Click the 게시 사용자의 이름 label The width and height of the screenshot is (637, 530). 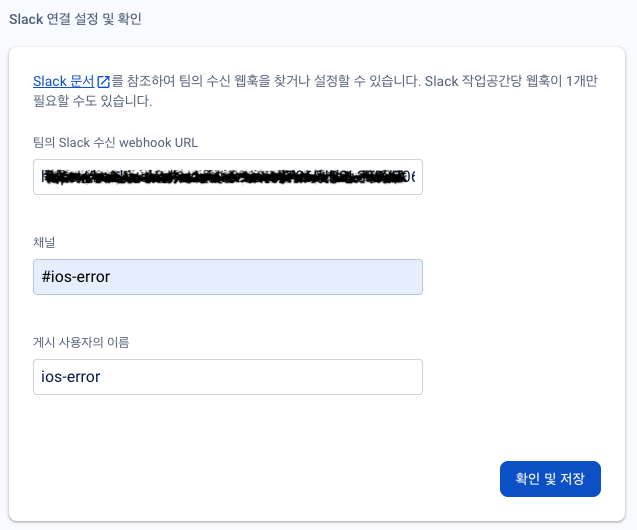coord(81,342)
